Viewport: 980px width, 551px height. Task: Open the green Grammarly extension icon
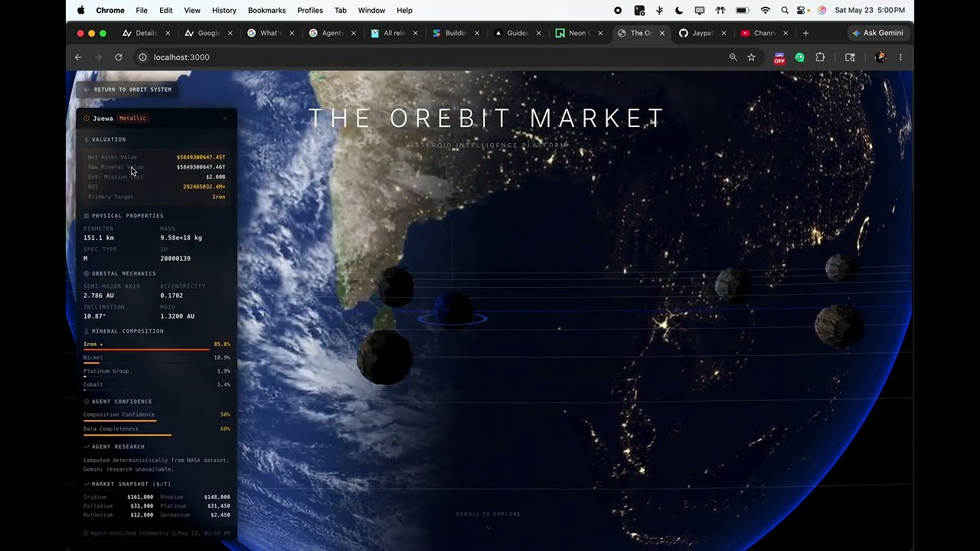(799, 57)
